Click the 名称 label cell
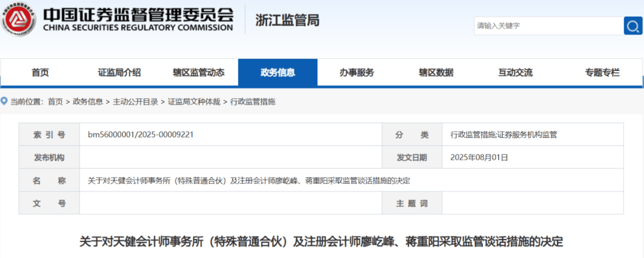 (x=49, y=180)
